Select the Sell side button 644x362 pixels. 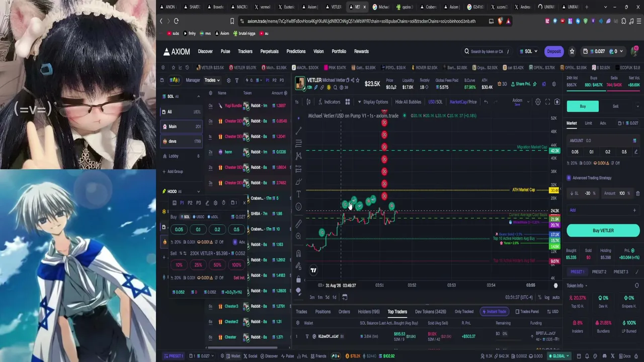pos(615,107)
